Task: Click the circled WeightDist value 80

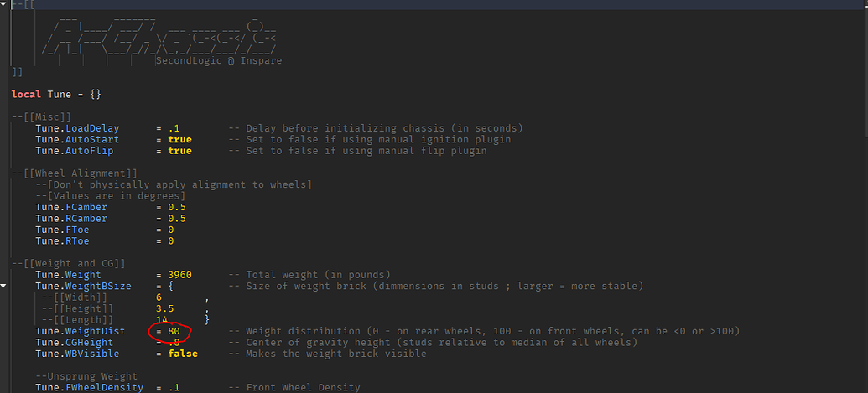Action: (x=174, y=331)
